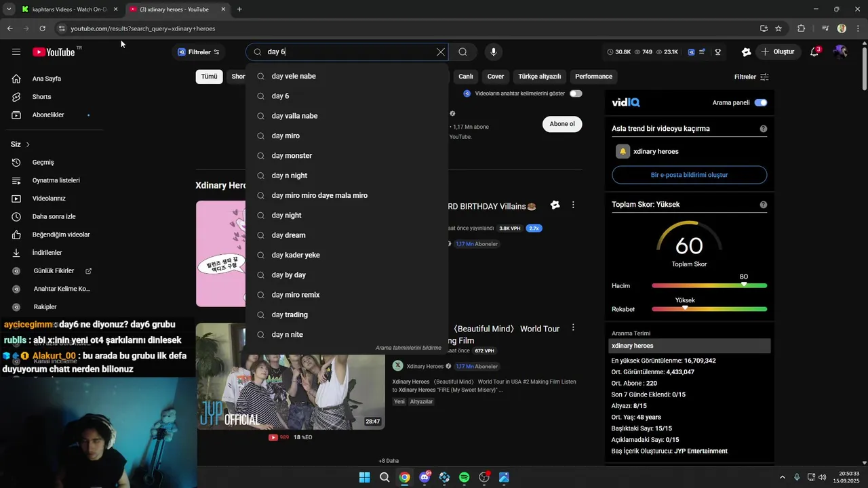This screenshot has height=488, width=868.
Task: Select the Canlı filter chip
Action: (465, 77)
